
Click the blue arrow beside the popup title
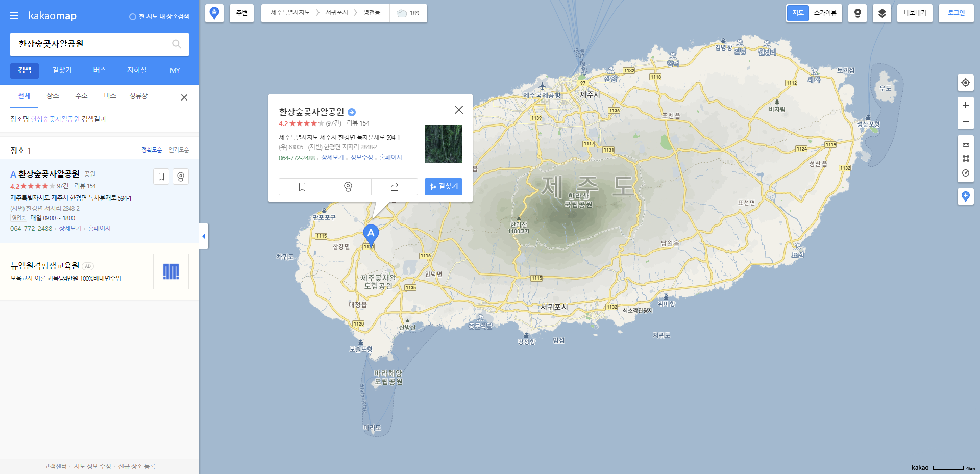pos(352,112)
